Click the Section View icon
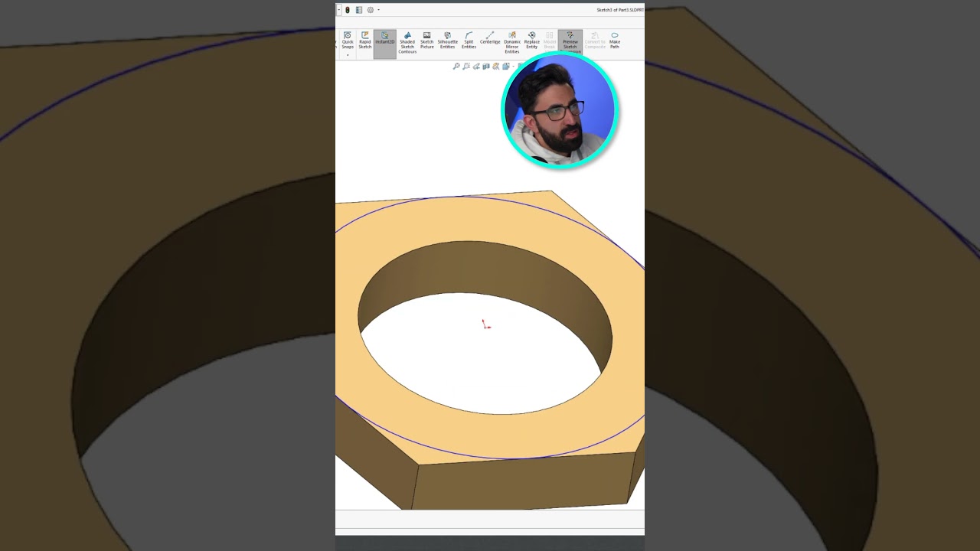 click(x=486, y=67)
